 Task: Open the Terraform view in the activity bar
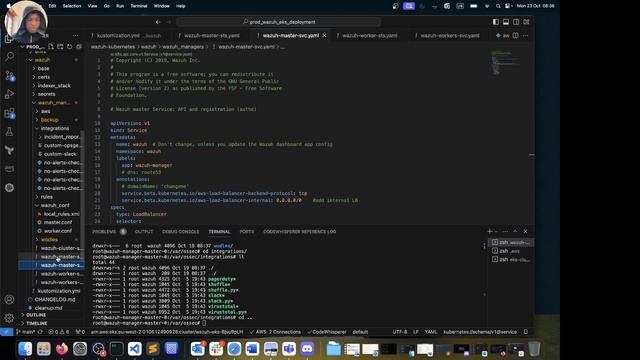[x=9, y=150]
